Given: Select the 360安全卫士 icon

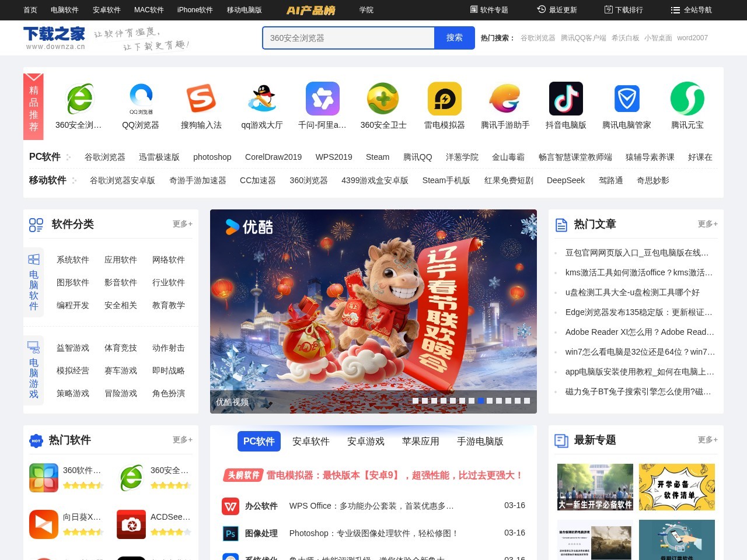Looking at the screenshot, I should point(383,98).
